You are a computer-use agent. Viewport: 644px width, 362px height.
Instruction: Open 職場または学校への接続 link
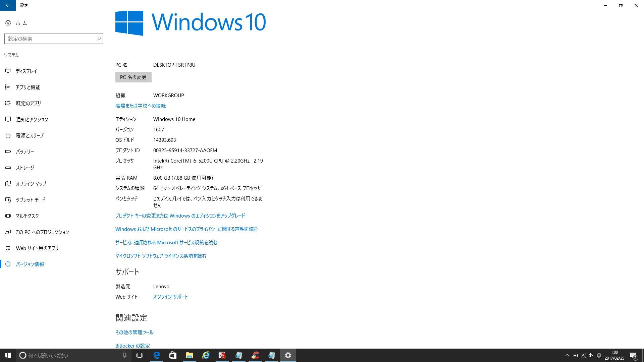[140, 106]
